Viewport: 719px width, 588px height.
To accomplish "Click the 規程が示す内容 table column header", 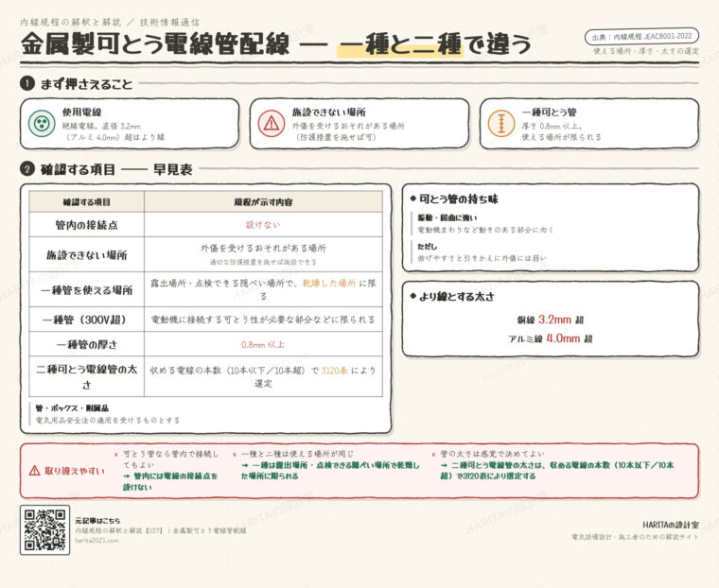I will tap(263, 202).
